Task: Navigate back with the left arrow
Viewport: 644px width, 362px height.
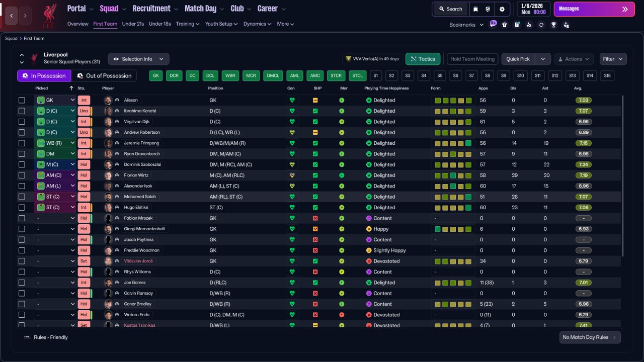Action: pyautogui.click(x=12, y=16)
